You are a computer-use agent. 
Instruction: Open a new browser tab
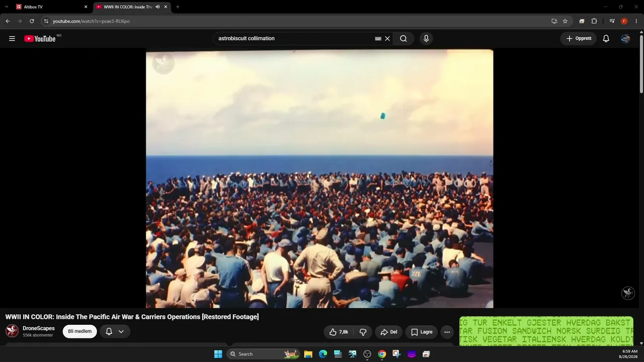[178, 7]
